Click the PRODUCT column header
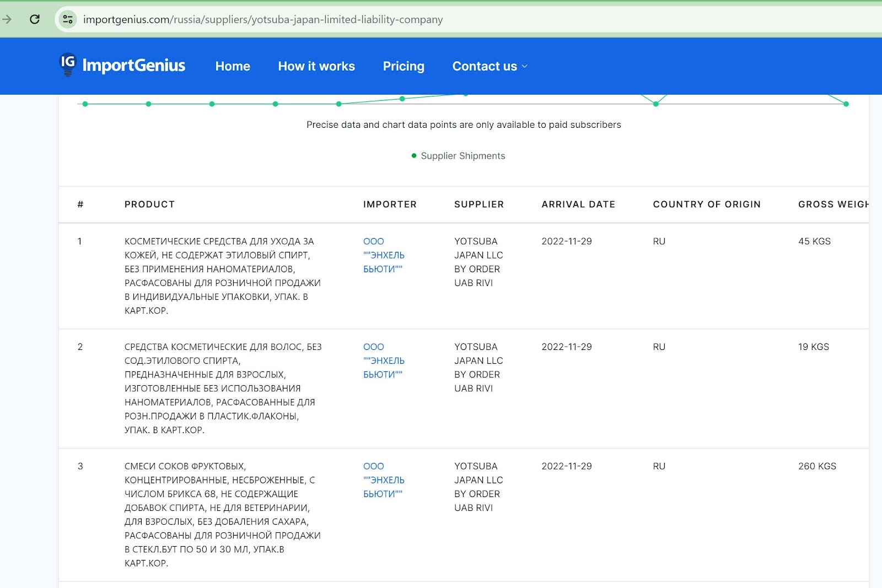 (149, 204)
